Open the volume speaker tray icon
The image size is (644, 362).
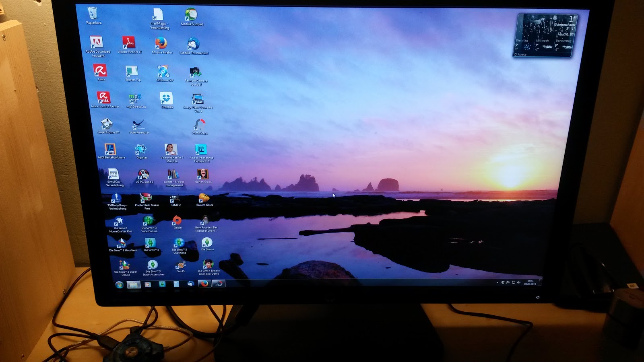click(x=518, y=283)
